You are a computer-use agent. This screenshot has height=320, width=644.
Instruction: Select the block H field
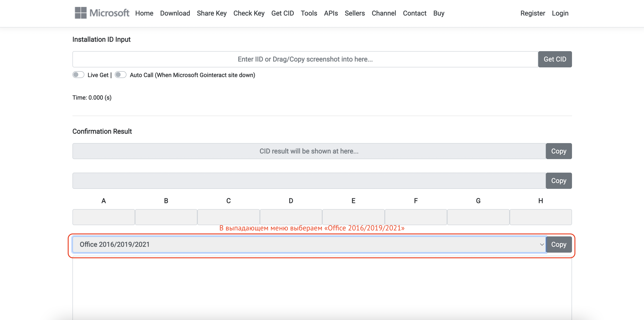pos(541,217)
